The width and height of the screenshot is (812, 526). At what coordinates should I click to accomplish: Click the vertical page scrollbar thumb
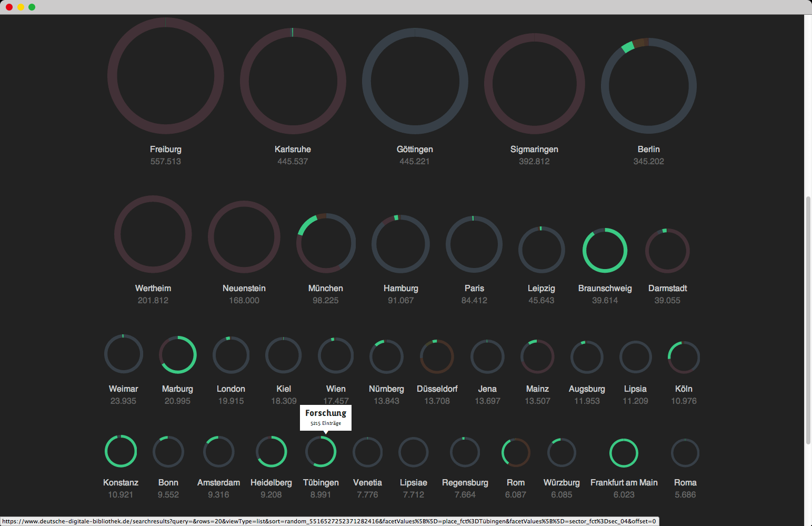(x=808, y=320)
